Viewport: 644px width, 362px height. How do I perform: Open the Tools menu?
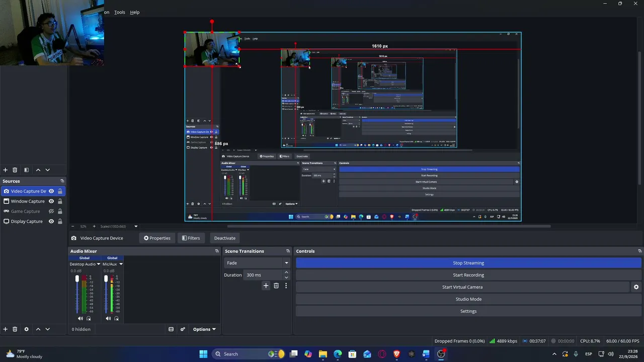(120, 12)
